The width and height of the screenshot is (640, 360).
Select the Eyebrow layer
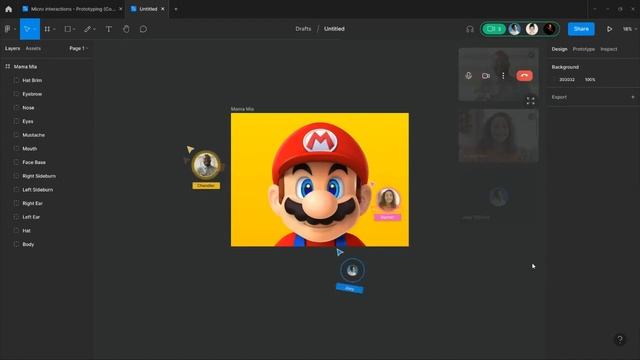tap(32, 94)
